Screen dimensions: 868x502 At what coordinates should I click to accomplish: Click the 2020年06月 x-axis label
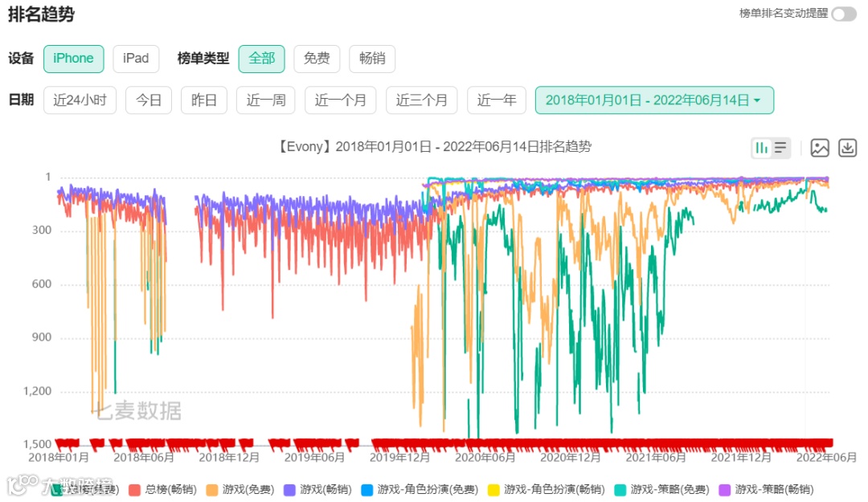[485, 458]
